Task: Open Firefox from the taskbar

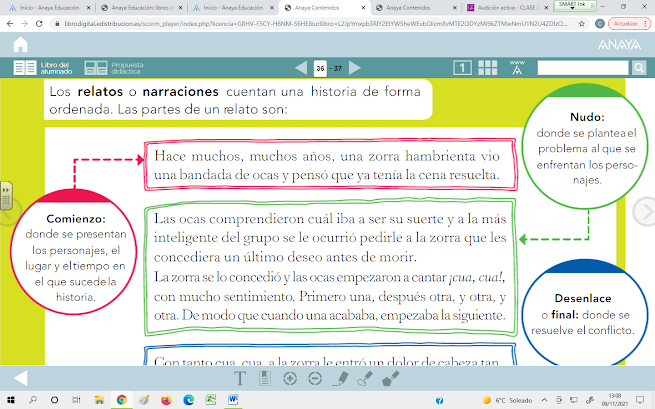Action: pyautogui.click(x=166, y=400)
